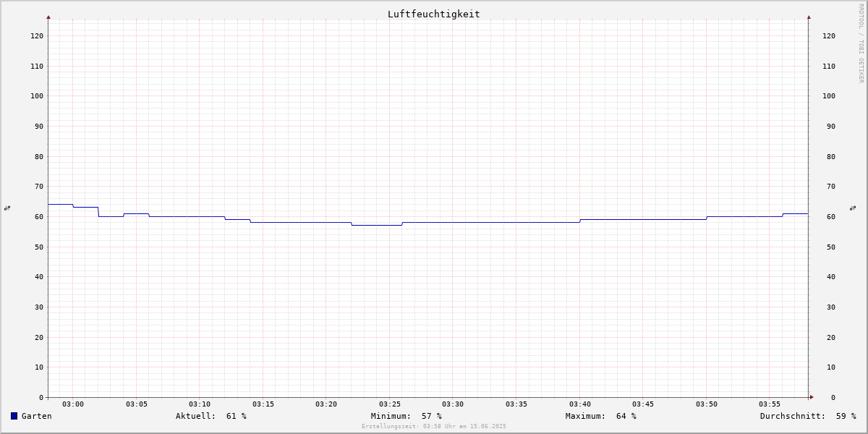The width and height of the screenshot is (868, 434).
Task: Click the Erstellungszeit 03:58 Uhr footer text
Action: pyautogui.click(x=434, y=426)
